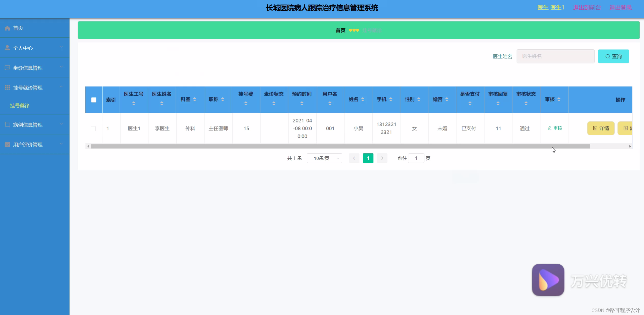Click the grid icon for 挂号就诊管理
Image resolution: width=644 pixels, height=315 pixels.
(7, 88)
